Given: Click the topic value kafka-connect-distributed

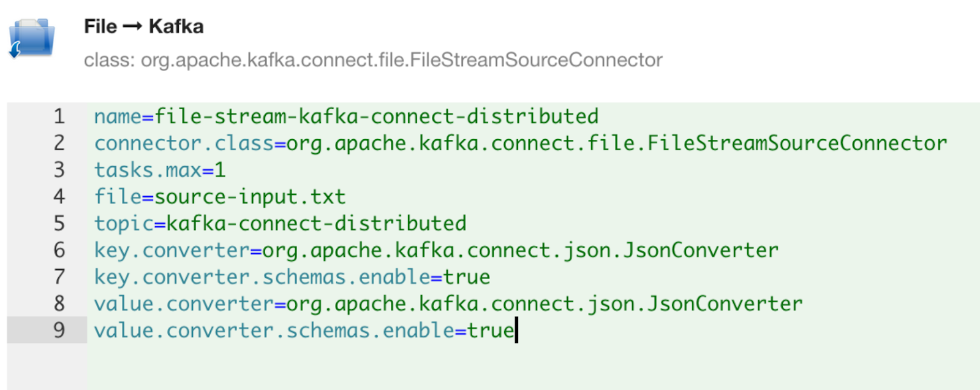Looking at the screenshot, I should click(x=316, y=223).
